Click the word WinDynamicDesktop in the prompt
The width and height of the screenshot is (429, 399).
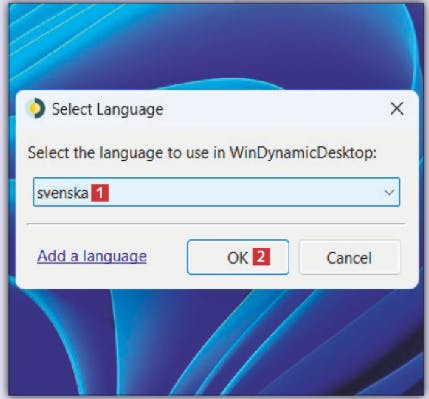[x=303, y=153]
